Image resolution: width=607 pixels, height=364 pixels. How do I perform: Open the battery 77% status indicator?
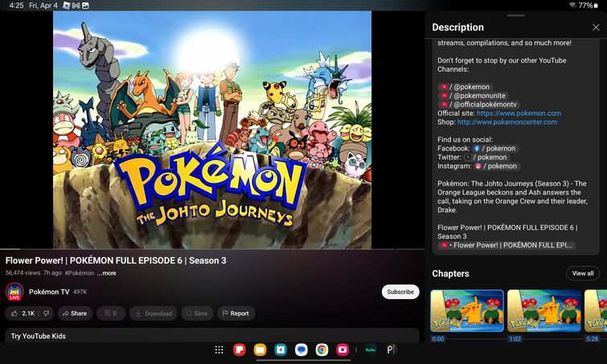[589, 6]
